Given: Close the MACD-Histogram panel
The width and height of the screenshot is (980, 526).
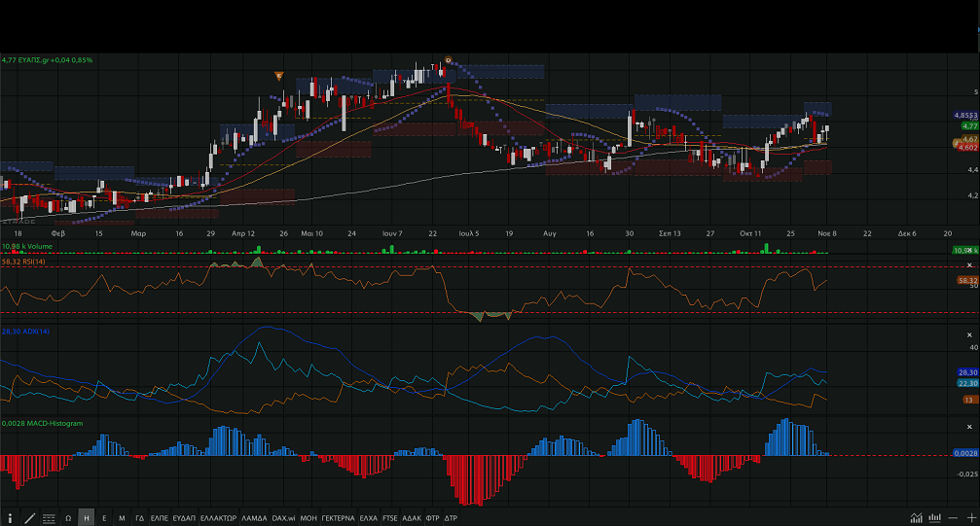Looking at the screenshot, I should tap(968, 425).
